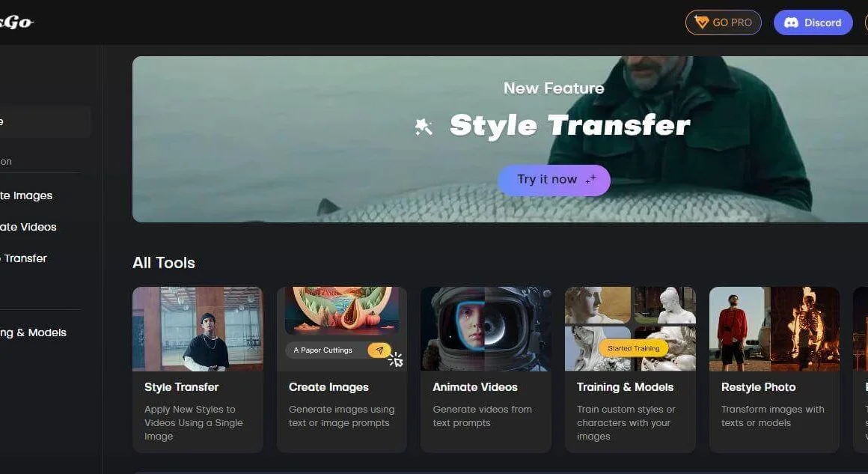Image resolution: width=868 pixels, height=474 pixels.
Task: Click the magic wand icon beside the Style Transfer banner title
Action: tap(424, 127)
